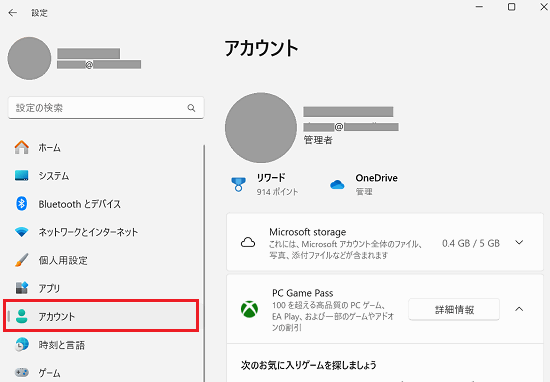Screen dimensions: 550x382
Task: Open システム settings category
Action: click(x=54, y=176)
